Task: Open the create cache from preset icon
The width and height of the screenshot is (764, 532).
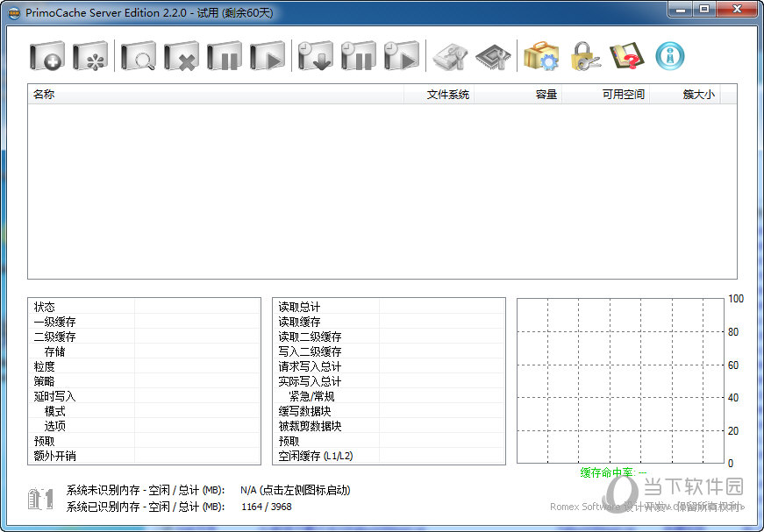Action: tap(90, 56)
